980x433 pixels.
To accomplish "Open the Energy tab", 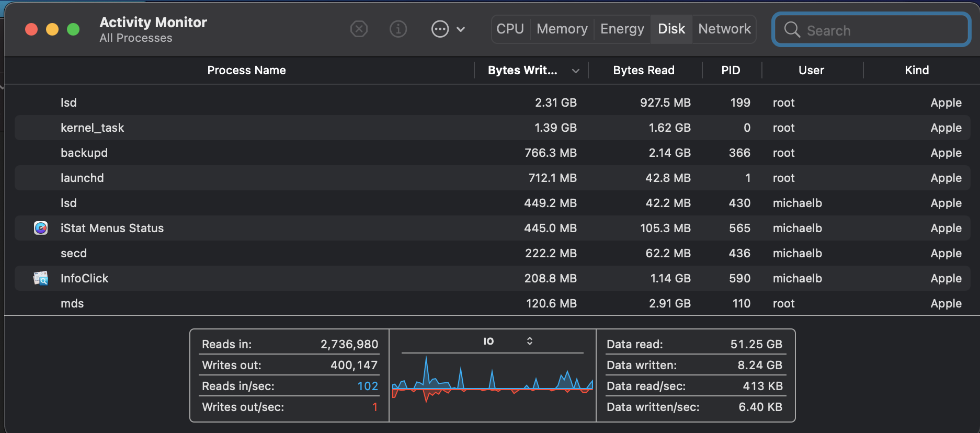I will (x=622, y=29).
